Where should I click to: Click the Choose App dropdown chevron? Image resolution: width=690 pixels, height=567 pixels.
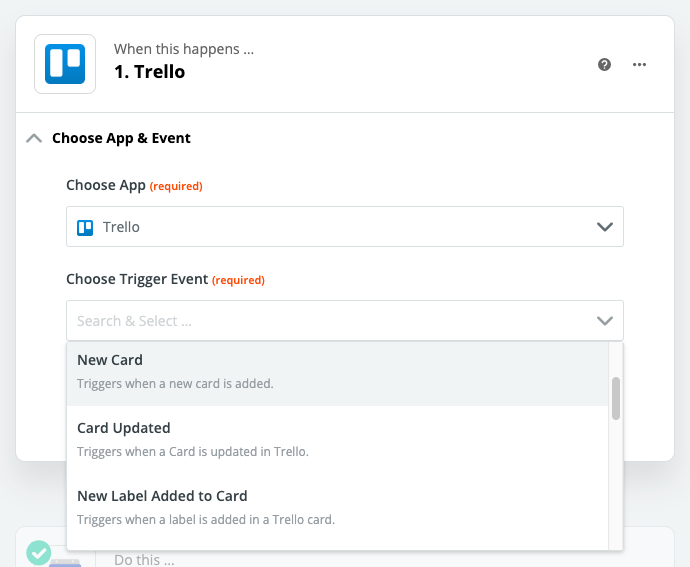605,227
